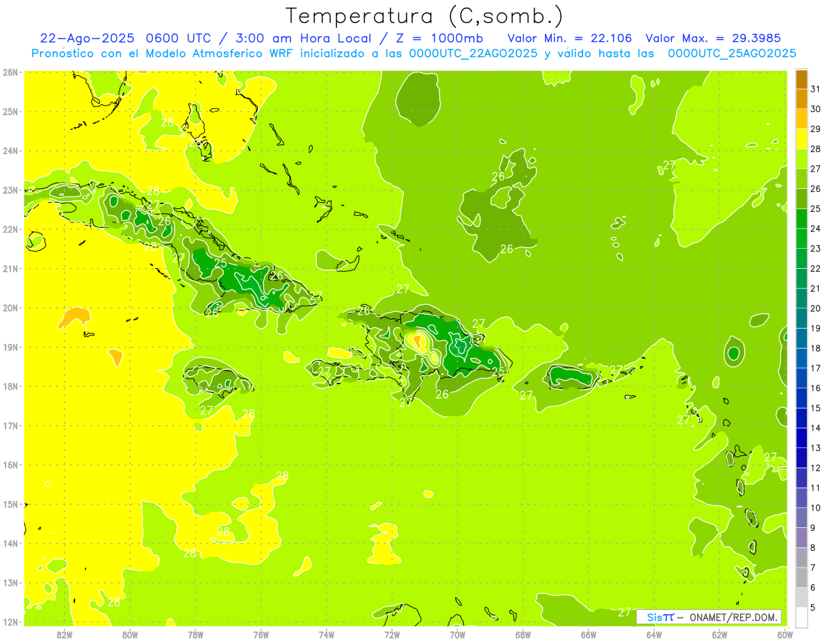Click the "18" colorbar scale label
The width and height of the screenshot is (834, 644).
[816, 348]
